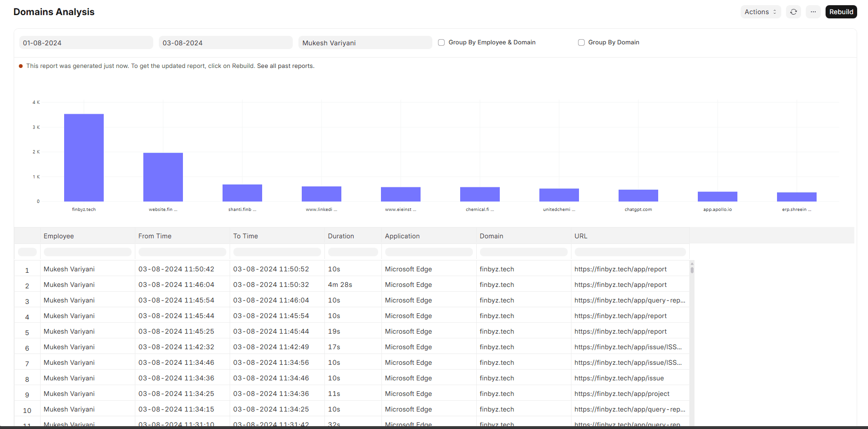The width and height of the screenshot is (868, 429).
Task: Select the Domains Analysis page title
Action: click(53, 11)
